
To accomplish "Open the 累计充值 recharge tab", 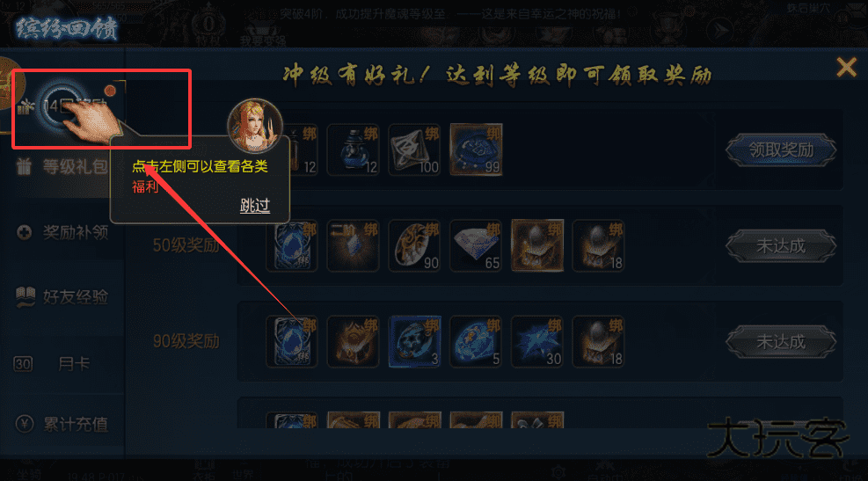I will tap(62, 425).
